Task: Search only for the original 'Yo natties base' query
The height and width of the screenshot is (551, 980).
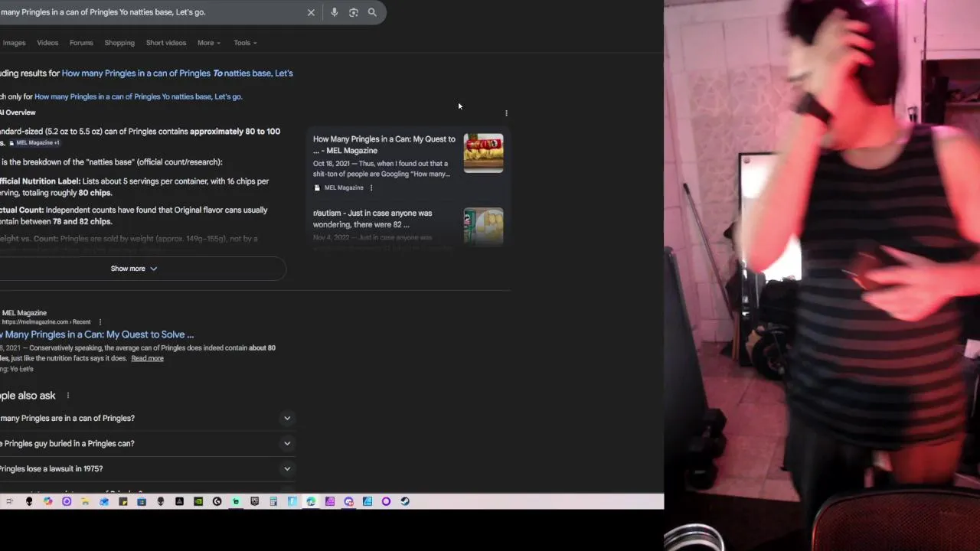Action: (x=138, y=97)
